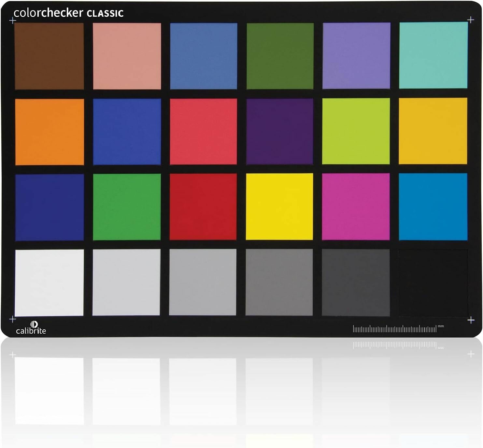Click the millimeter ruler scale

click(x=395, y=329)
